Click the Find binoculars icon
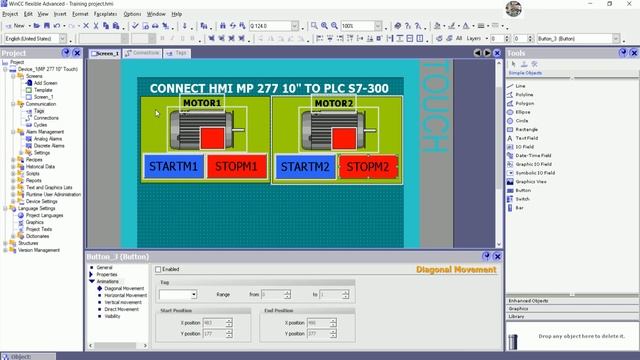640x360 pixels. tap(222, 26)
